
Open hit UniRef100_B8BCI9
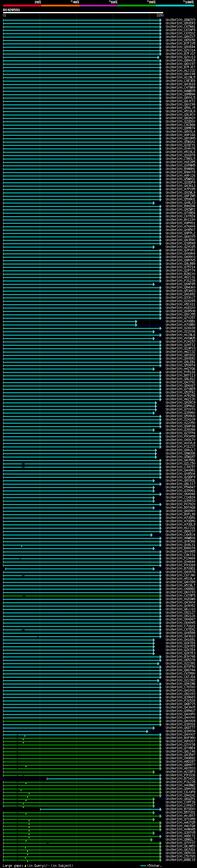[x=180, y=860]
